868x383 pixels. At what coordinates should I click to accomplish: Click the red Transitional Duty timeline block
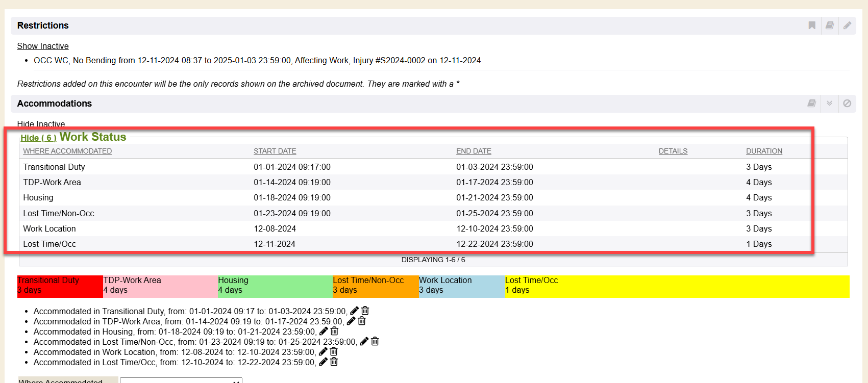coord(60,286)
